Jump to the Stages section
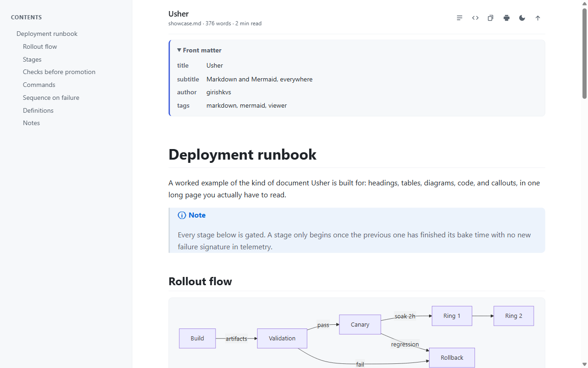Screen dimensions: 588x368 (32, 59)
